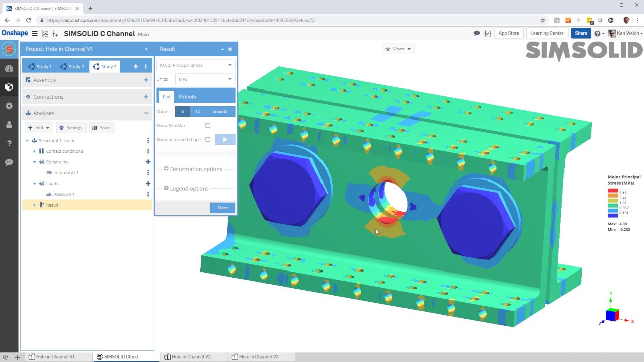
Task: Open analysis Settings button
Action: (70, 128)
